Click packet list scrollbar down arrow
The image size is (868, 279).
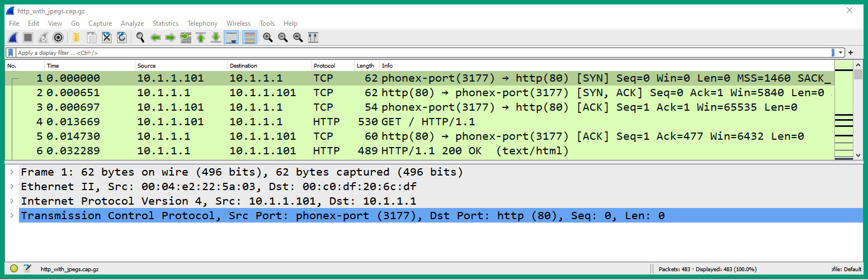858,155
